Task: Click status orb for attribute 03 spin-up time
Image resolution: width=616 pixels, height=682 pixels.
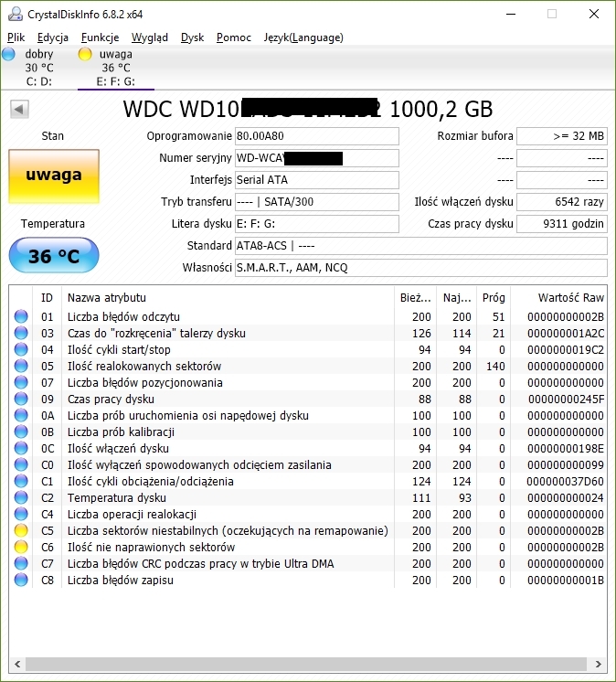Action: [x=21, y=333]
